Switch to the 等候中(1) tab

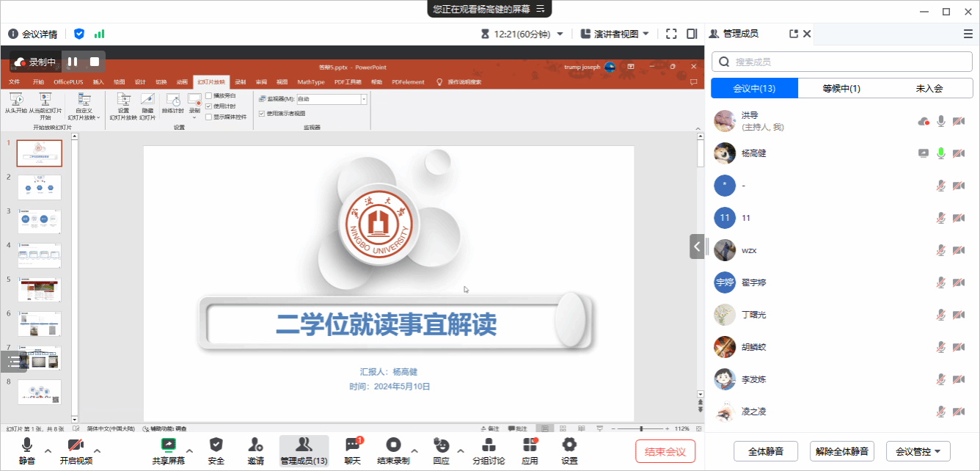(x=841, y=89)
